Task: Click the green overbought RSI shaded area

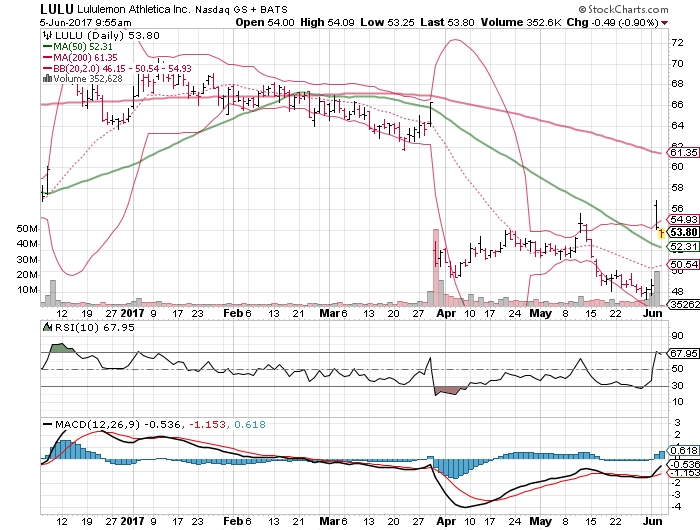Action: click(62, 348)
